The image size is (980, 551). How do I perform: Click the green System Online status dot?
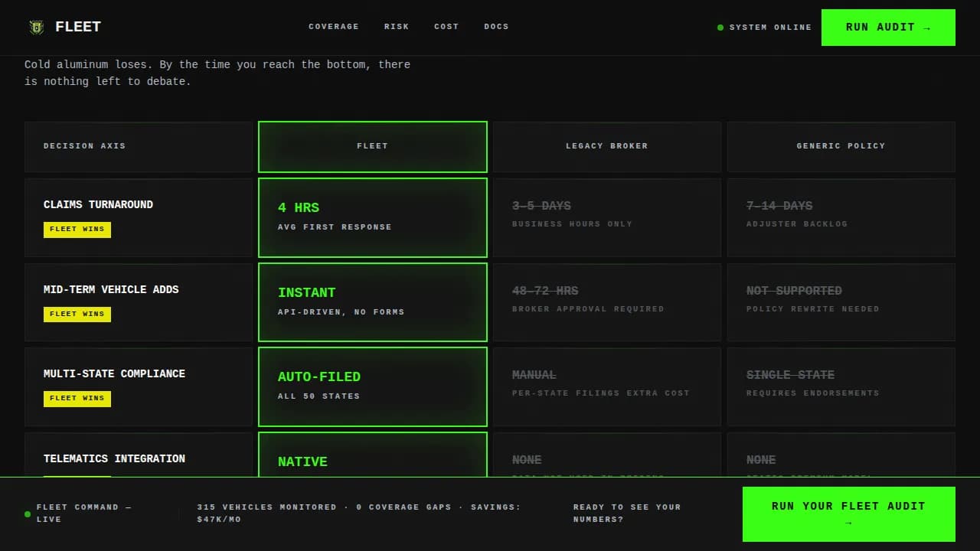(x=720, y=28)
